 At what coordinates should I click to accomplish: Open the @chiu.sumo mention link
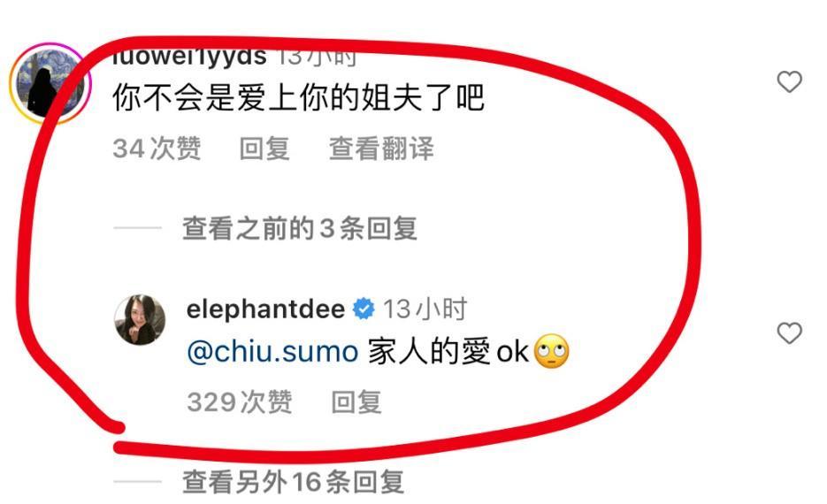tap(272, 352)
